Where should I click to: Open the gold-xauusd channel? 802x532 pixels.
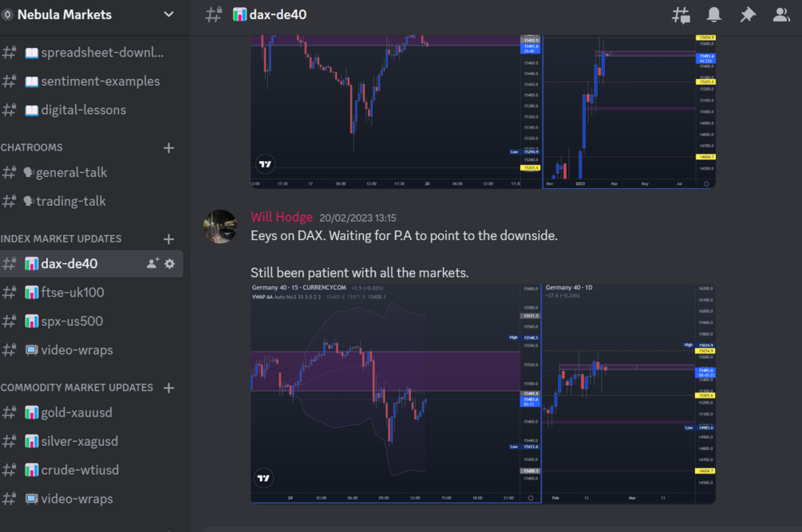pyautogui.click(x=92, y=412)
